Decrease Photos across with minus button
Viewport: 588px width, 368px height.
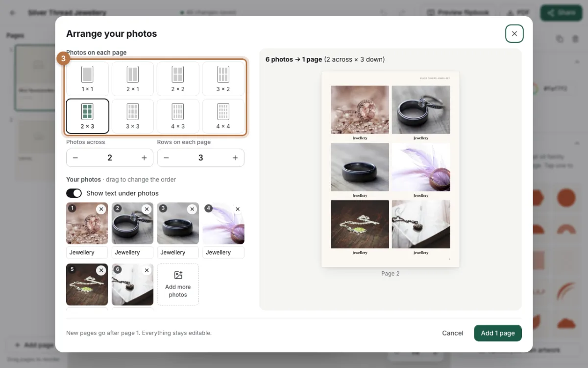point(75,158)
